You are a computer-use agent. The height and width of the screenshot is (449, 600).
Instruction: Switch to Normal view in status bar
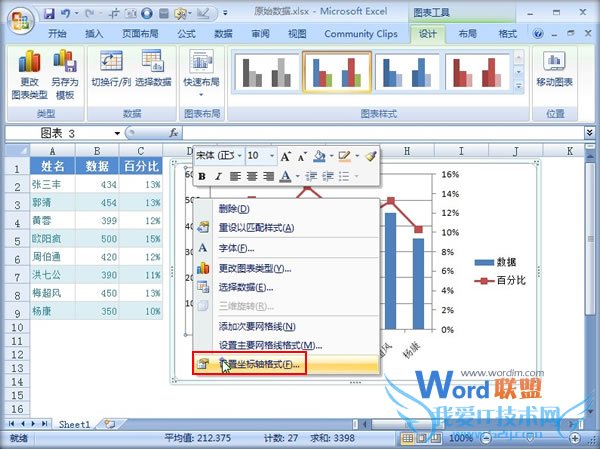[x=407, y=438]
